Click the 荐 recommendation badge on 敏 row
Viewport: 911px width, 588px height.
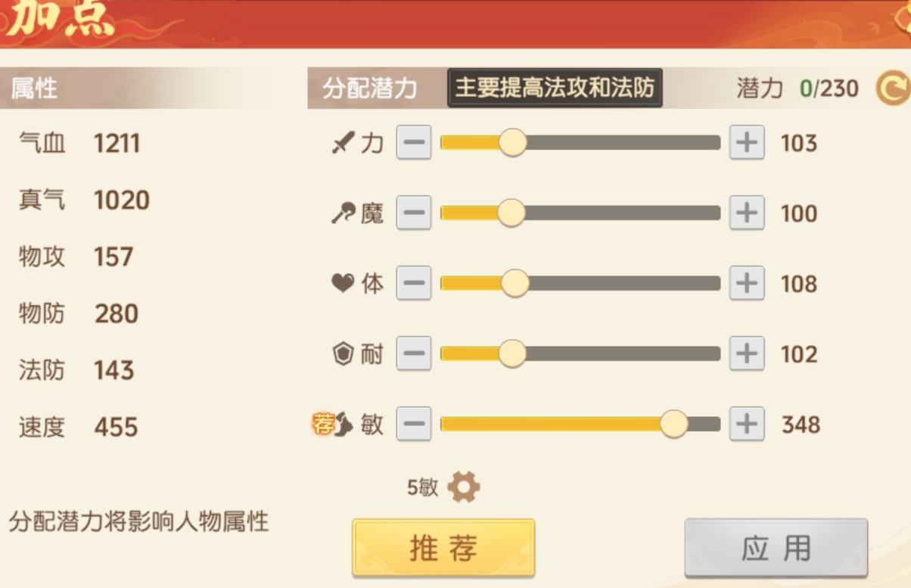324,425
